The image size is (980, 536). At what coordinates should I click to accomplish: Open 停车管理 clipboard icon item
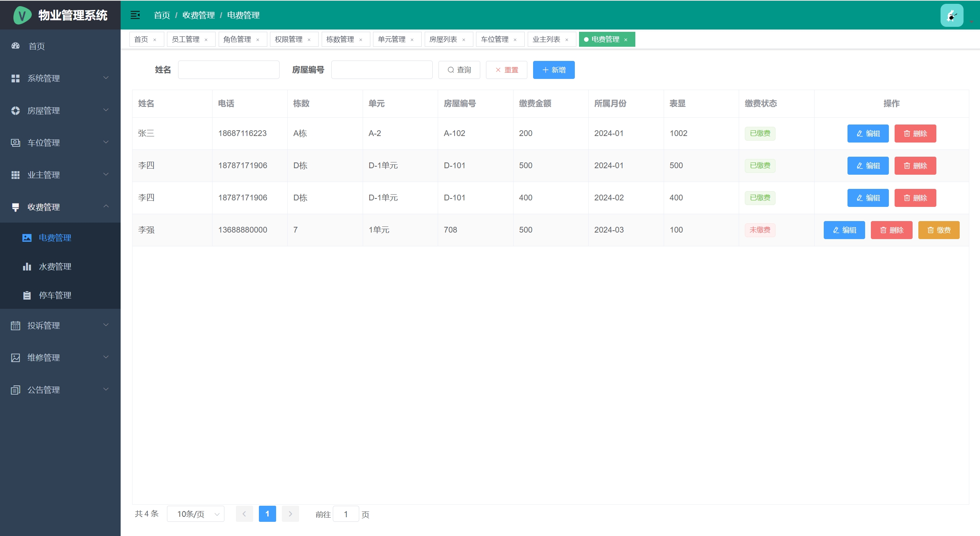27,295
